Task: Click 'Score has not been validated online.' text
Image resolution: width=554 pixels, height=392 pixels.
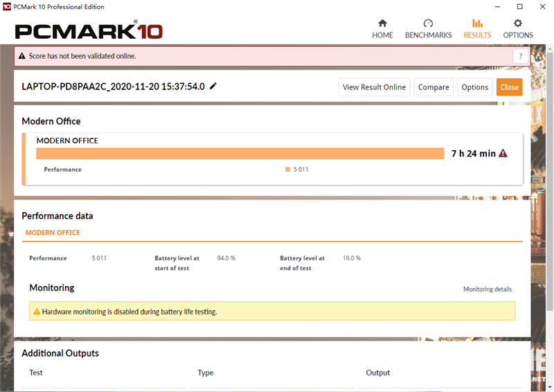Action: tap(82, 56)
